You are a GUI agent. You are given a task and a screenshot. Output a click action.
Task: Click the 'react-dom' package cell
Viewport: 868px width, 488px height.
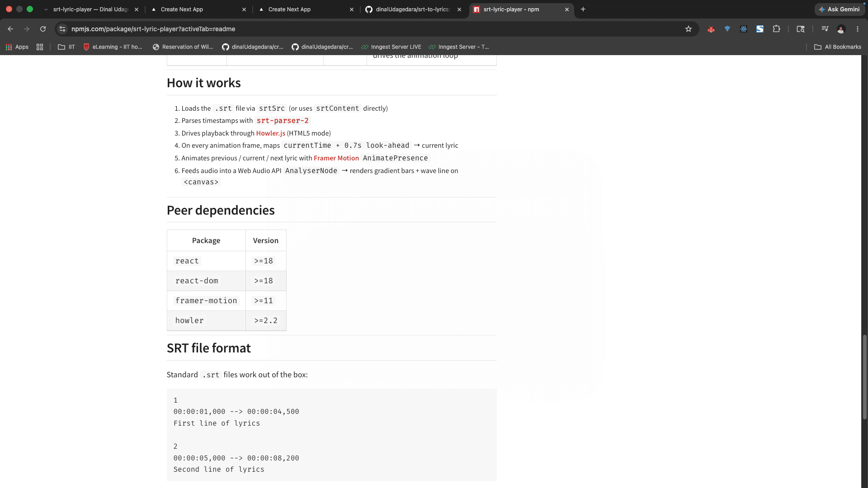pyautogui.click(x=206, y=281)
